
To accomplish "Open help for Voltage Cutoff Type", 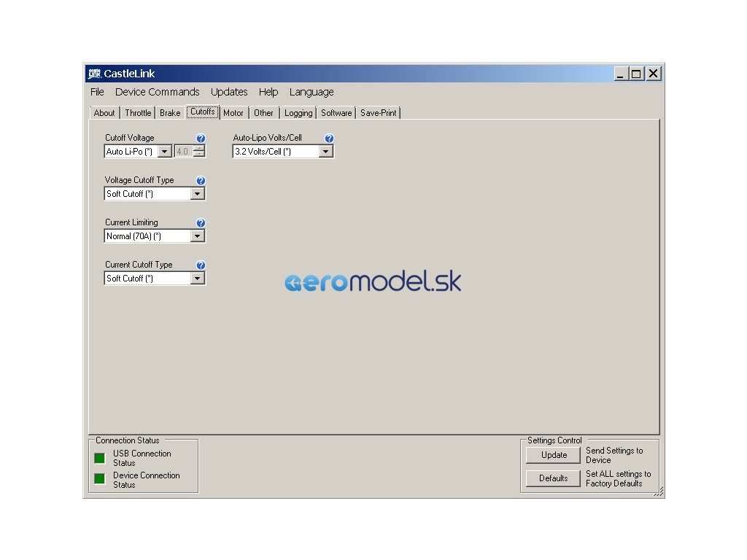I will (201, 181).
